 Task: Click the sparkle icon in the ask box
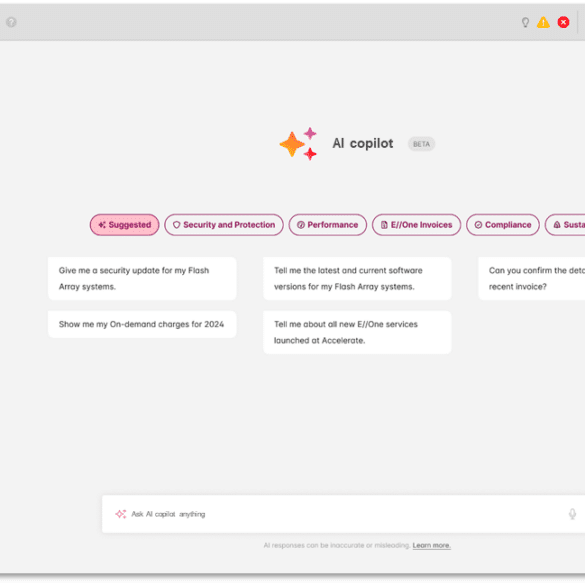point(121,514)
